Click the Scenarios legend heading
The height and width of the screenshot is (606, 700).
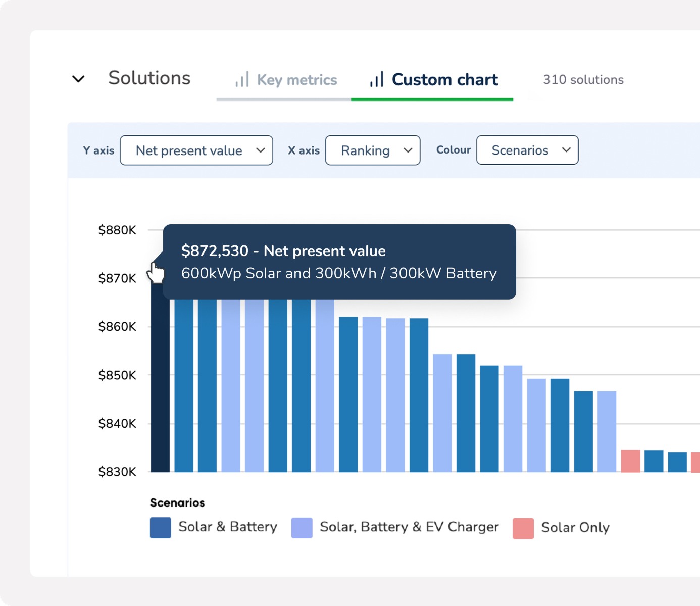tap(177, 503)
